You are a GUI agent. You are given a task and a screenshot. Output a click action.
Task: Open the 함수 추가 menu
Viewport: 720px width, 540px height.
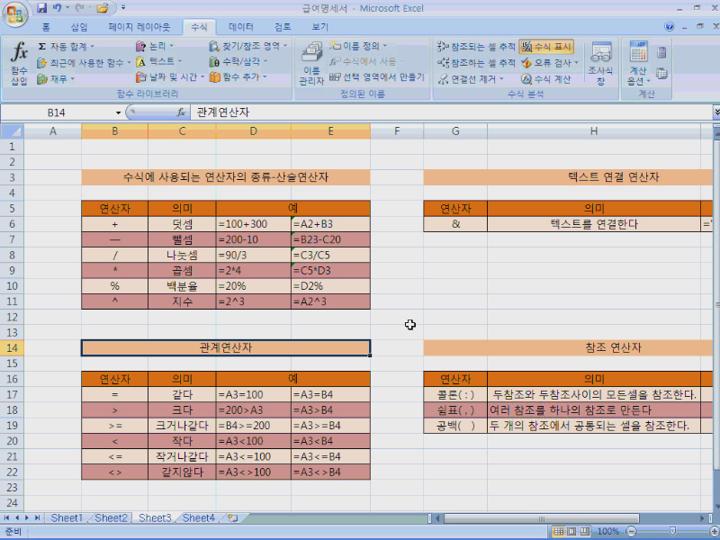pyautogui.click(x=238, y=77)
